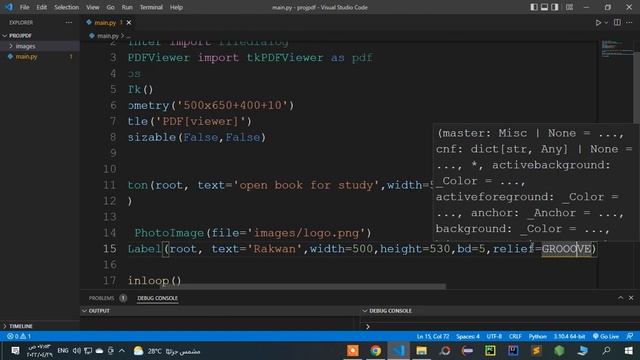Click the main.py breadcrumb

(108, 36)
